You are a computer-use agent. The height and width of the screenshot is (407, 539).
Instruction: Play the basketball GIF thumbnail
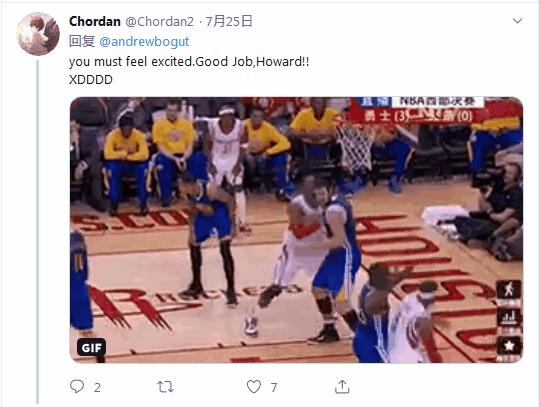pyautogui.click(x=296, y=230)
